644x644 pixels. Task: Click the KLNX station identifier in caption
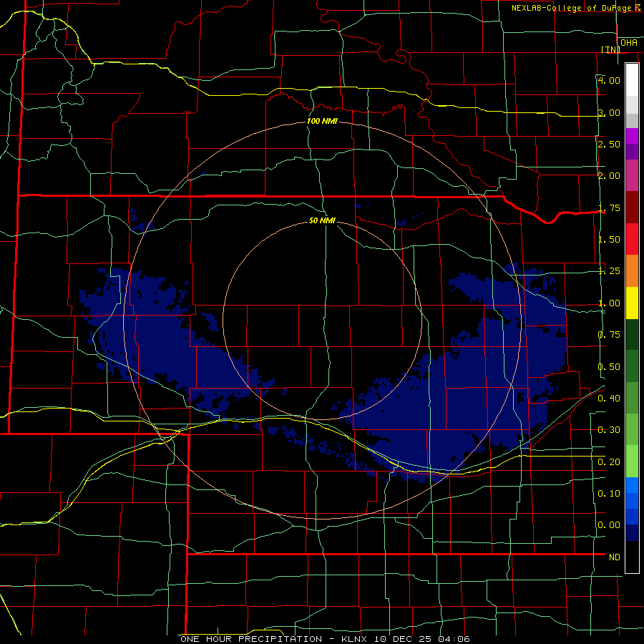tap(355, 639)
